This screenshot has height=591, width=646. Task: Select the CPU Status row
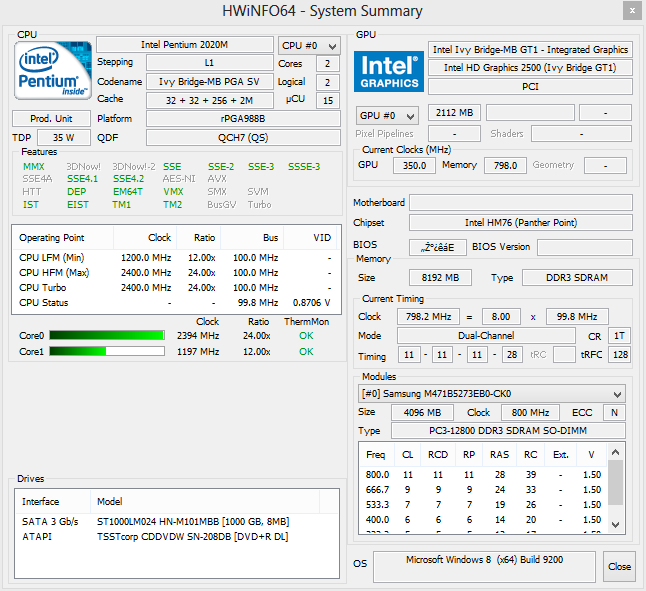click(175, 303)
